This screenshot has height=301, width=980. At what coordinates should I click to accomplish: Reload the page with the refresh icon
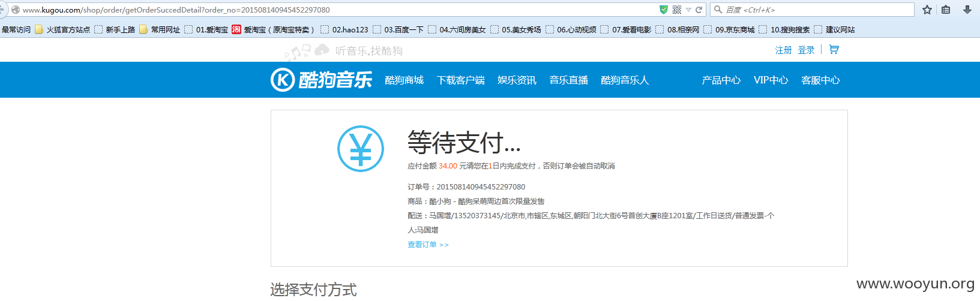(699, 10)
